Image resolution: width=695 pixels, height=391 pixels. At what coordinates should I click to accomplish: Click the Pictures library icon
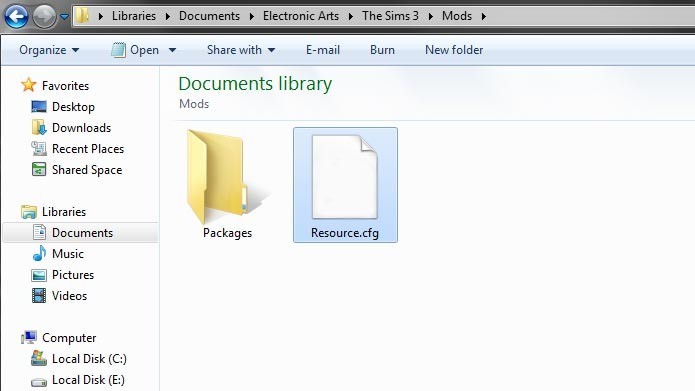click(39, 275)
